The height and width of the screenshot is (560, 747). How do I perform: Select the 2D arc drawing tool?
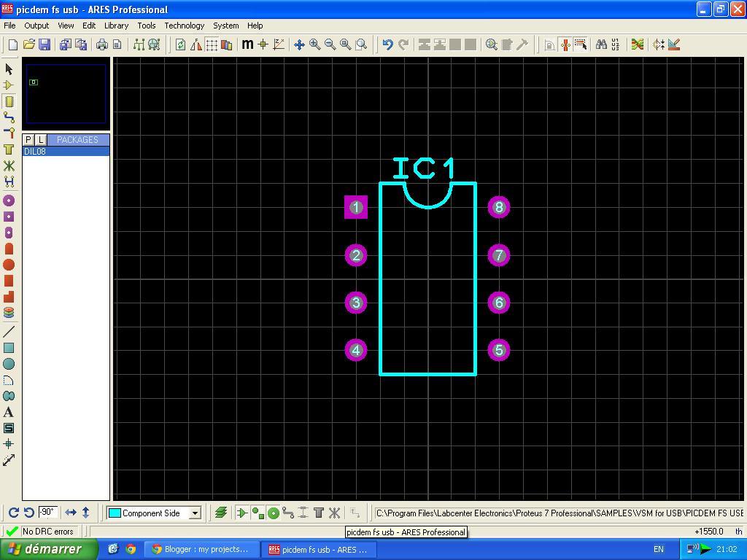tap(9, 380)
